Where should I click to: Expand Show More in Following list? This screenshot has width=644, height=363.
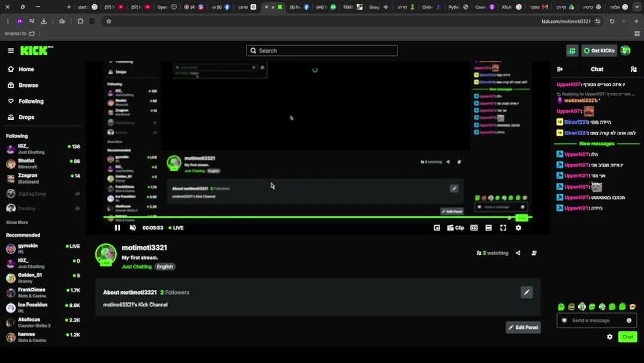17,222
